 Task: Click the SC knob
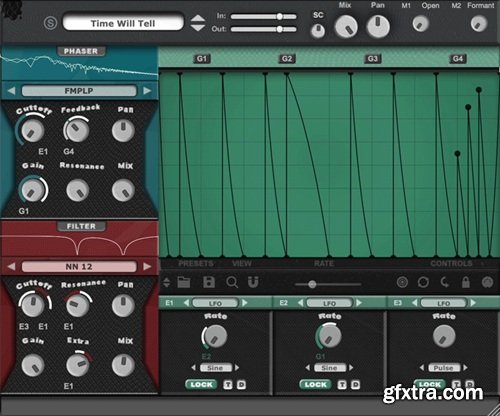click(x=318, y=31)
